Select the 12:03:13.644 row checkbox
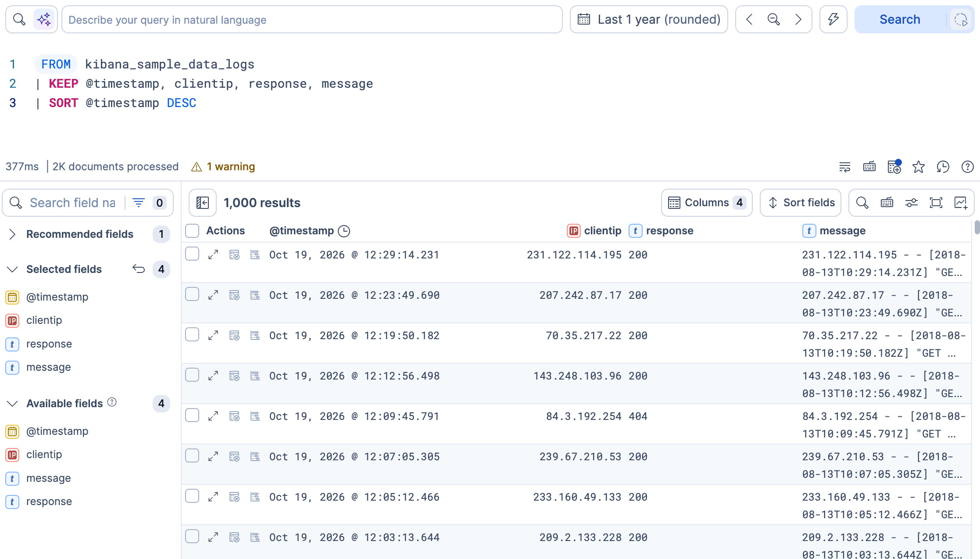This screenshot has height=559, width=980. (x=192, y=537)
